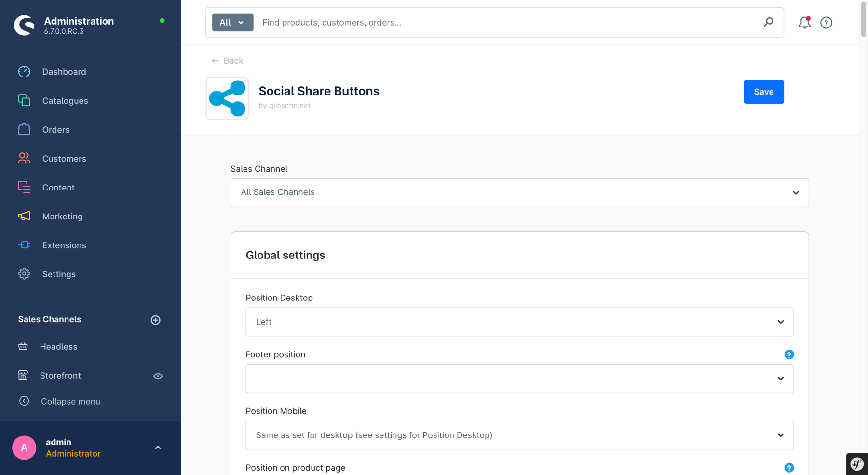Viewport: 868px width, 475px height.
Task: Add a new sales channel
Action: pos(155,320)
